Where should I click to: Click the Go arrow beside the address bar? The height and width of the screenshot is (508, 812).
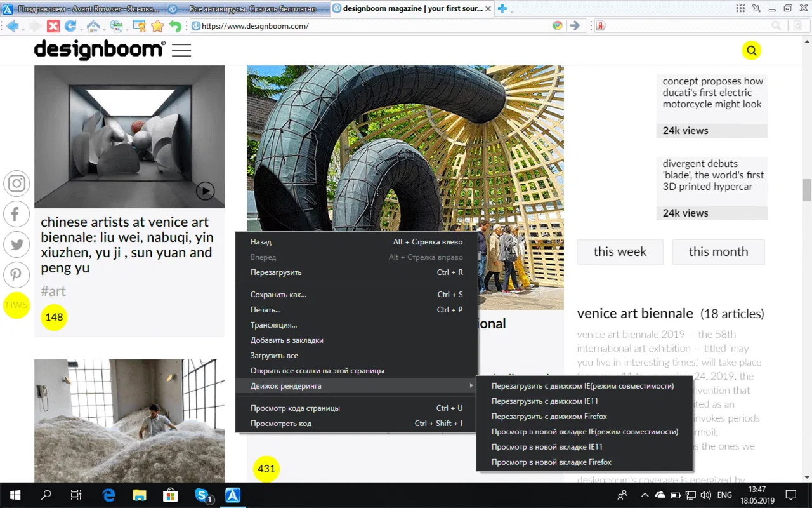pyautogui.click(x=574, y=26)
